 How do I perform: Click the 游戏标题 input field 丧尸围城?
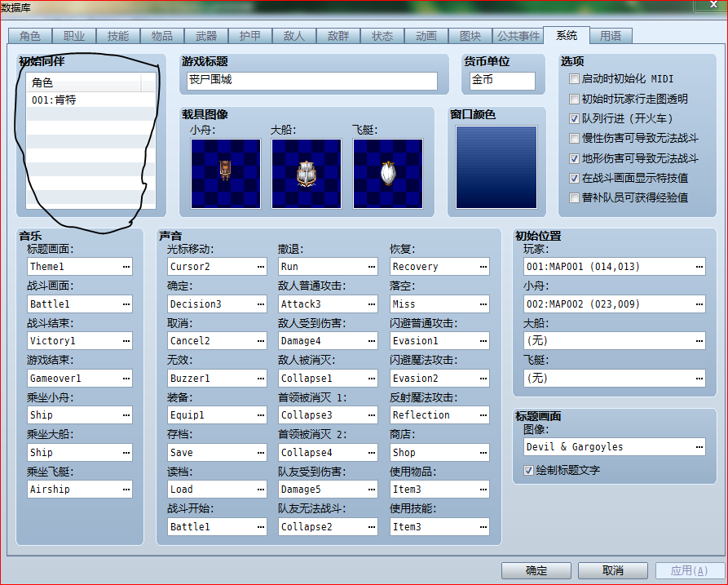[x=312, y=81]
